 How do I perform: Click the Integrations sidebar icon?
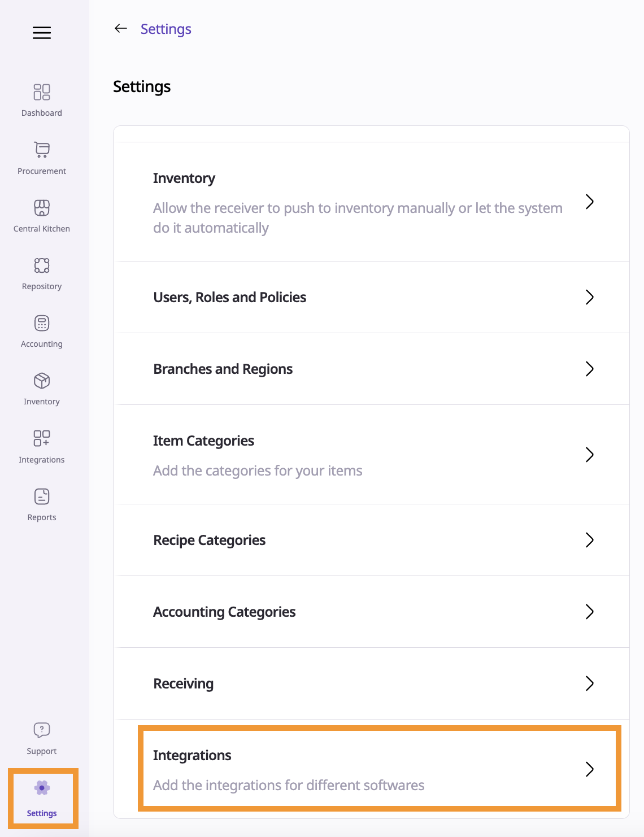(42, 438)
